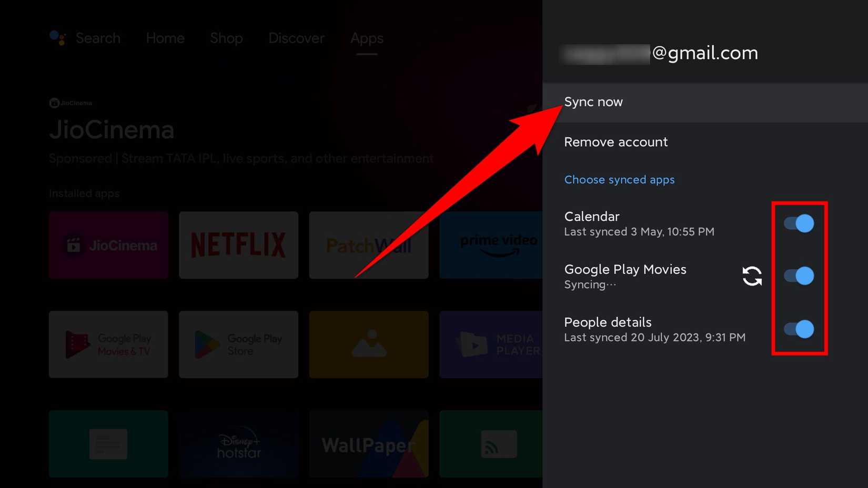Launch Netflix from installed apps
Image resolution: width=868 pixels, height=488 pixels.
point(238,245)
